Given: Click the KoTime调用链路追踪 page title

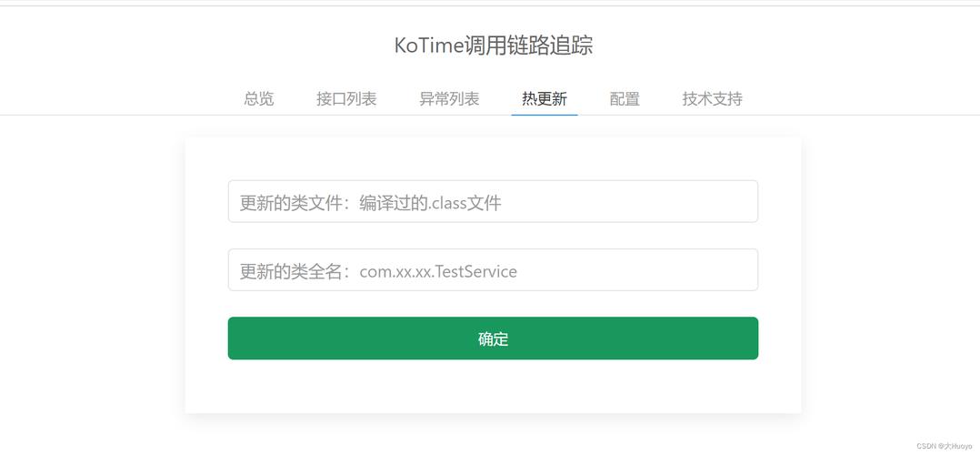Looking at the screenshot, I should coord(493,45).
